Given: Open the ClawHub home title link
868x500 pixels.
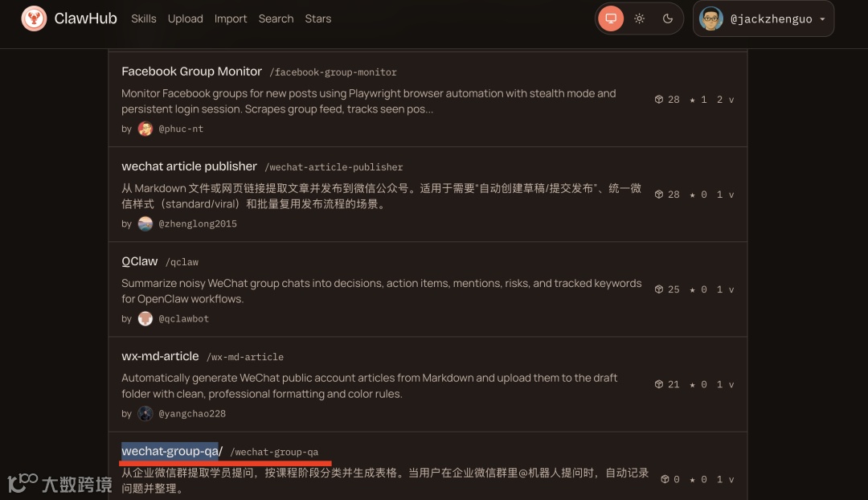Looking at the screenshot, I should (x=85, y=18).
